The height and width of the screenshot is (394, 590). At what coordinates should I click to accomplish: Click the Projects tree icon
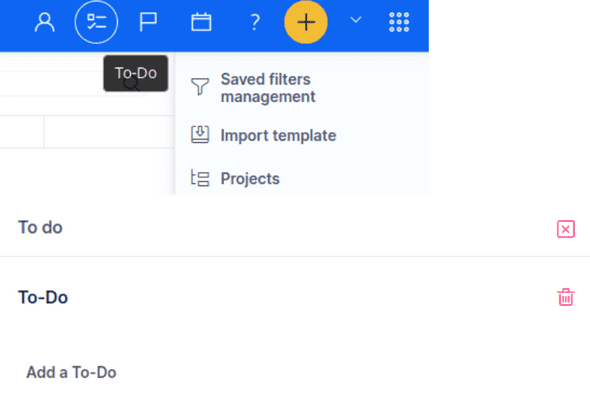click(200, 178)
